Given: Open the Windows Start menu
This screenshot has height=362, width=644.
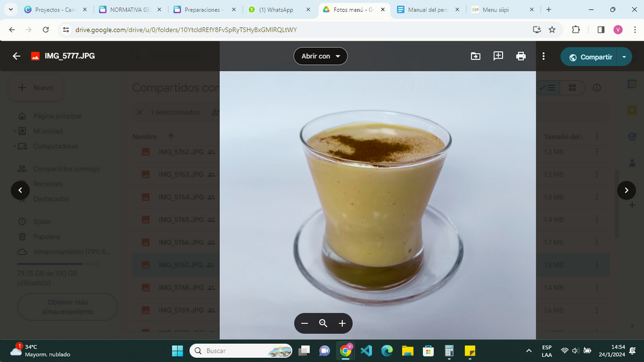Looking at the screenshot, I should click(x=177, y=351).
